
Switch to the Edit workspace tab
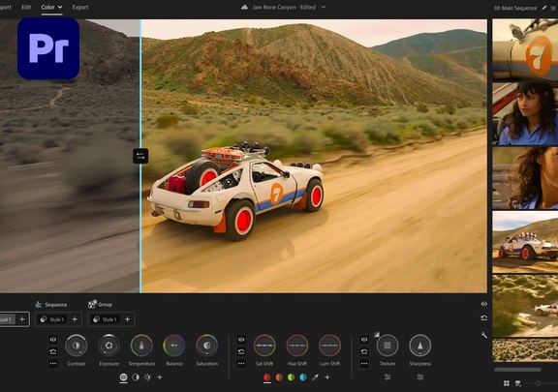click(26, 7)
